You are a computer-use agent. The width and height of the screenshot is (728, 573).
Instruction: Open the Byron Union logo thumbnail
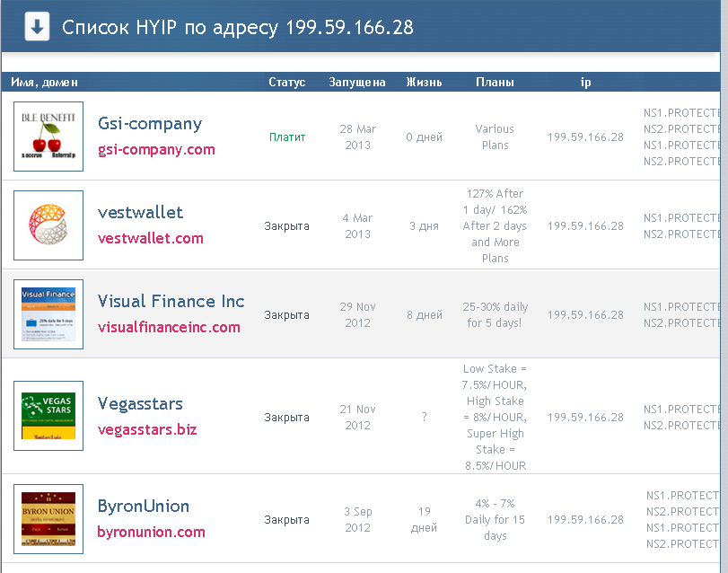[48, 519]
